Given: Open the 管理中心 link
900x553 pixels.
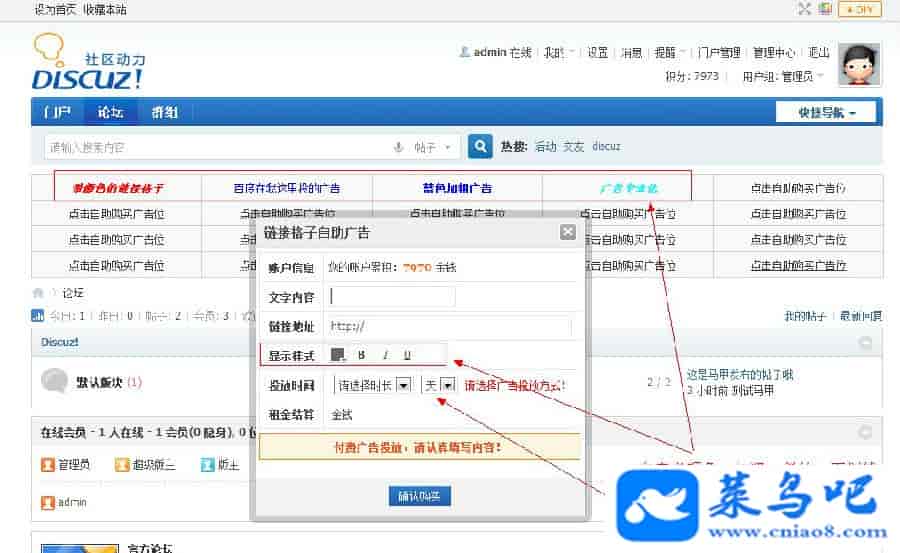Looking at the screenshot, I should click(x=774, y=53).
